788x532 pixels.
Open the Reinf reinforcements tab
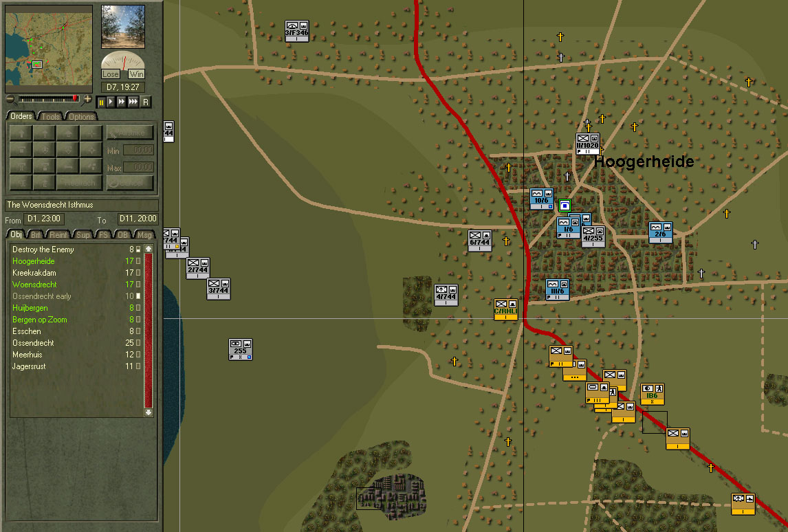pyautogui.click(x=58, y=234)
